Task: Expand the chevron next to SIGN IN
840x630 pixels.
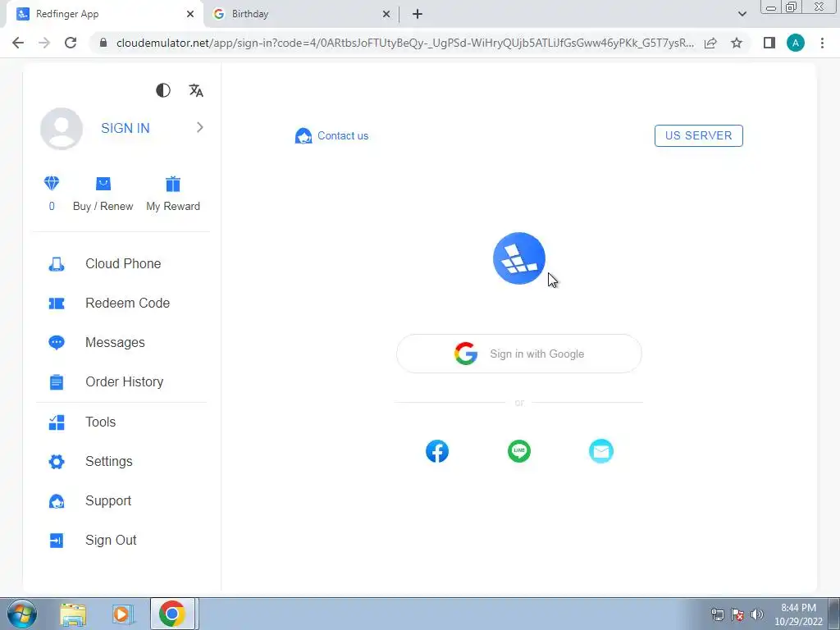Action: [x=200, y=127]
